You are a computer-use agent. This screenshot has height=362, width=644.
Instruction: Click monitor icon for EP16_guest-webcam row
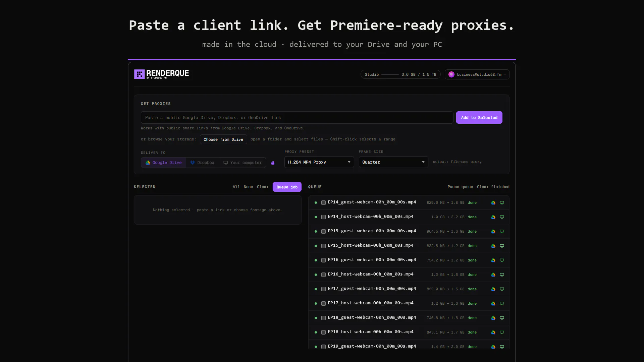click(502, 260)
